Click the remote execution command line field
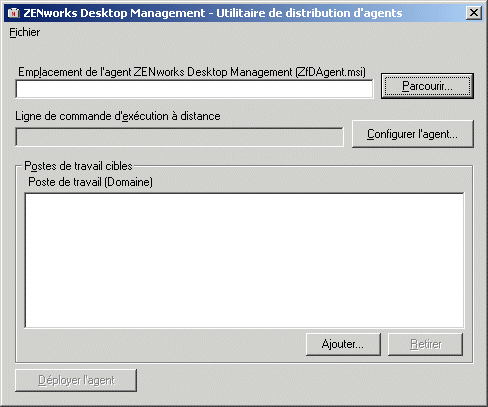488x407 pixels. (x=179, y=137)
